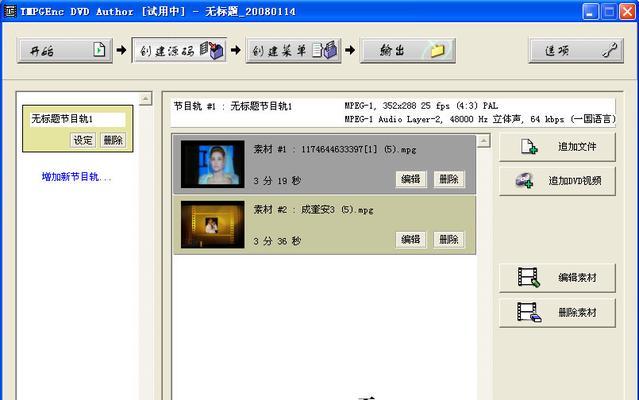Image resolution: width=639 pixels, height=400 pixels.
Task: Click the wrench icon on Options button
Action: [x=610, y=51]
